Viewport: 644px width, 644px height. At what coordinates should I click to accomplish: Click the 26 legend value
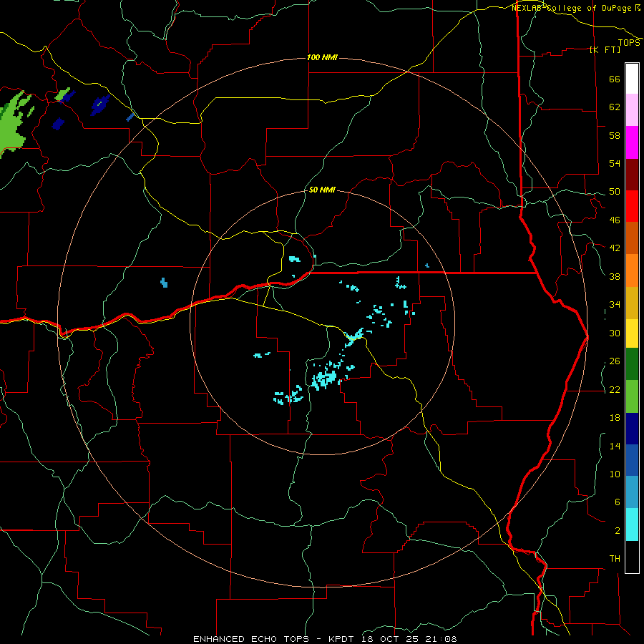pos(615,361)
